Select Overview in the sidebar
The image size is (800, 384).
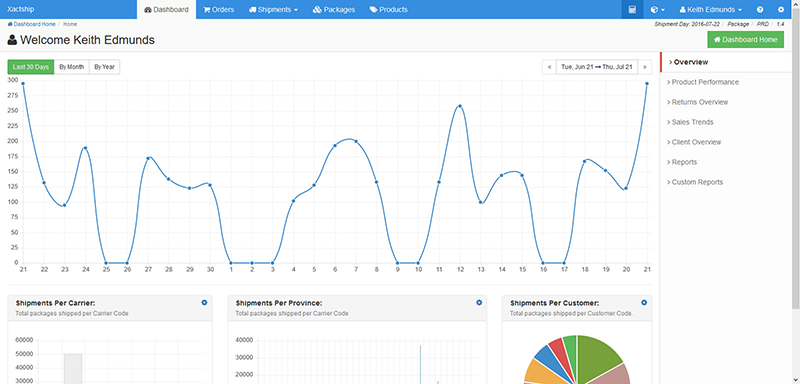pos(726,62)
